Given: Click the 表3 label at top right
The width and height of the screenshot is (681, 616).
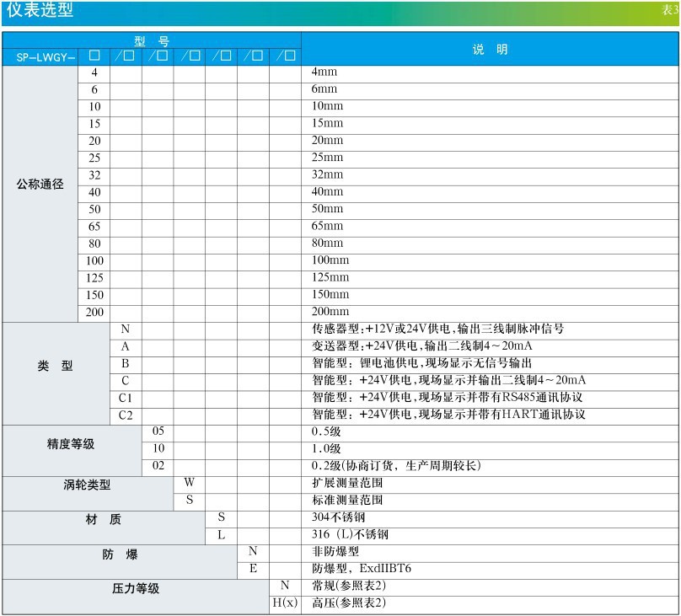Looking at the screenshot, I should pos(669,10).
